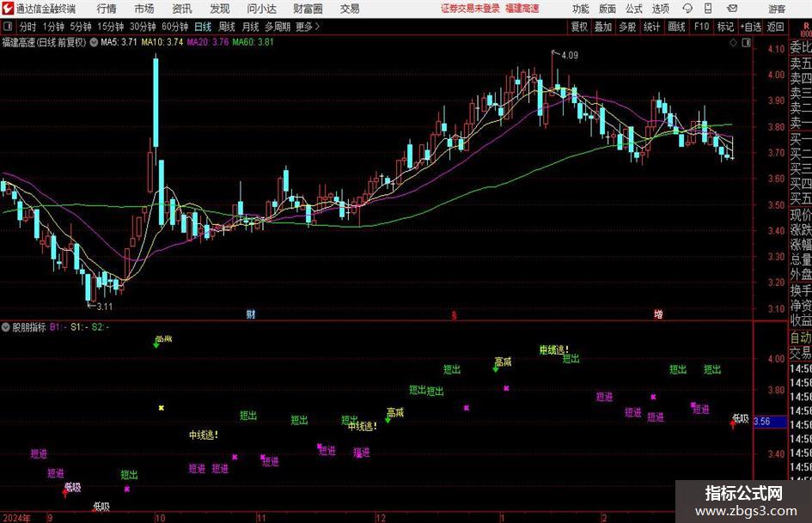This screenshot has width=812, height=523.
Task: Click the 标记 mark toolbar button
Action: [x=725, y=27]
